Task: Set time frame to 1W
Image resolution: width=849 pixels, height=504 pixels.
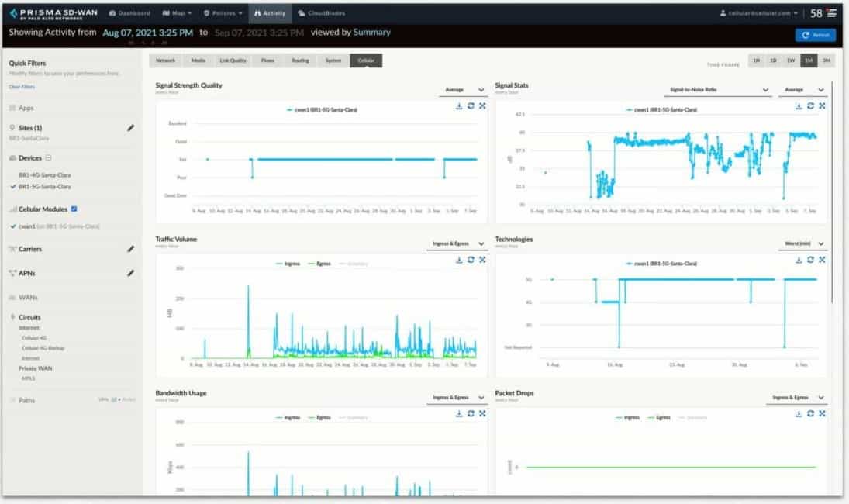Action: 791,60
